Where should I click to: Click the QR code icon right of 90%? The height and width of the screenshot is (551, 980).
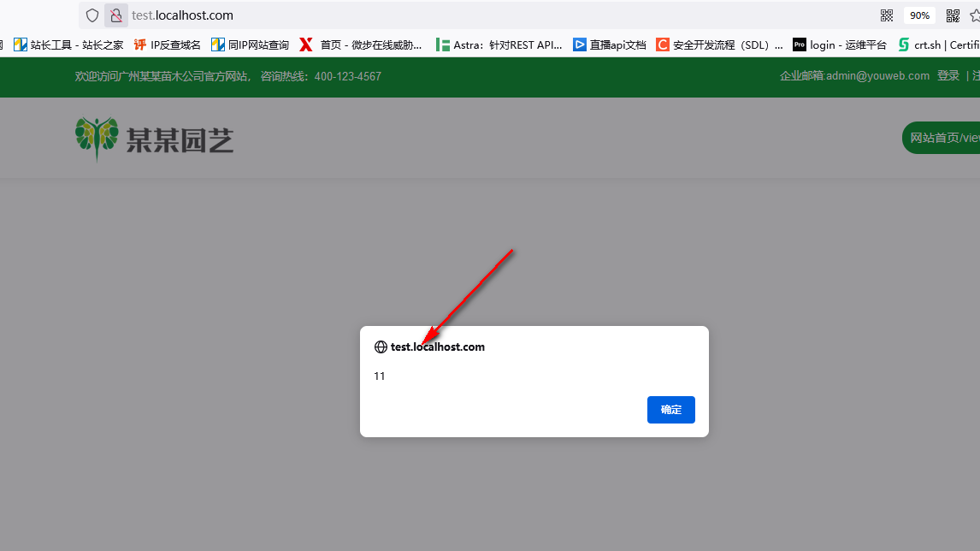click(953, 15)
